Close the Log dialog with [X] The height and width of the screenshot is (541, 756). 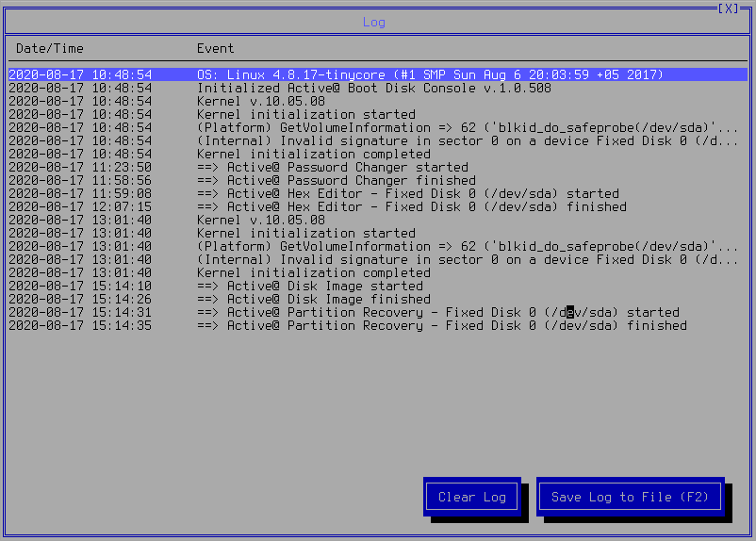tap(728, 8)
